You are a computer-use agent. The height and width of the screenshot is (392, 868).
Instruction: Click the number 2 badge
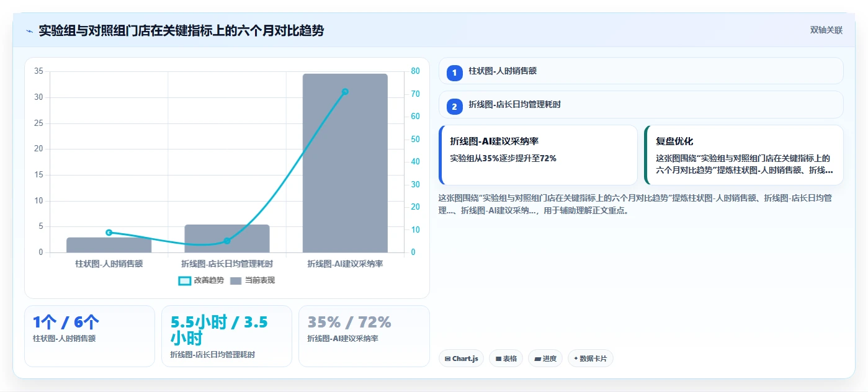coord(454,107)
